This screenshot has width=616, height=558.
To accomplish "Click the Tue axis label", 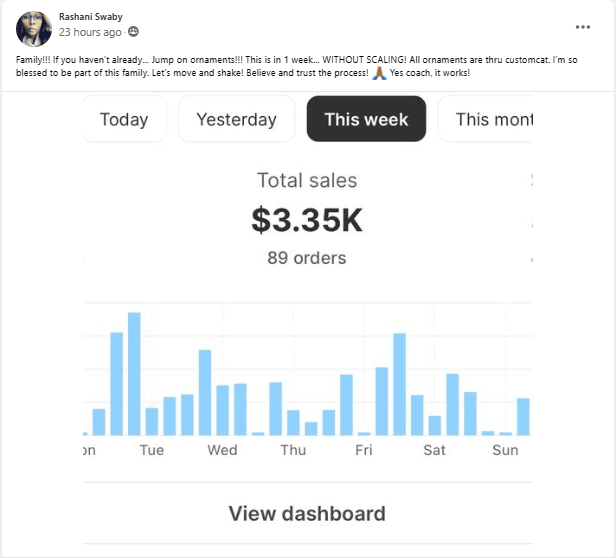I will tap(152, 450).
